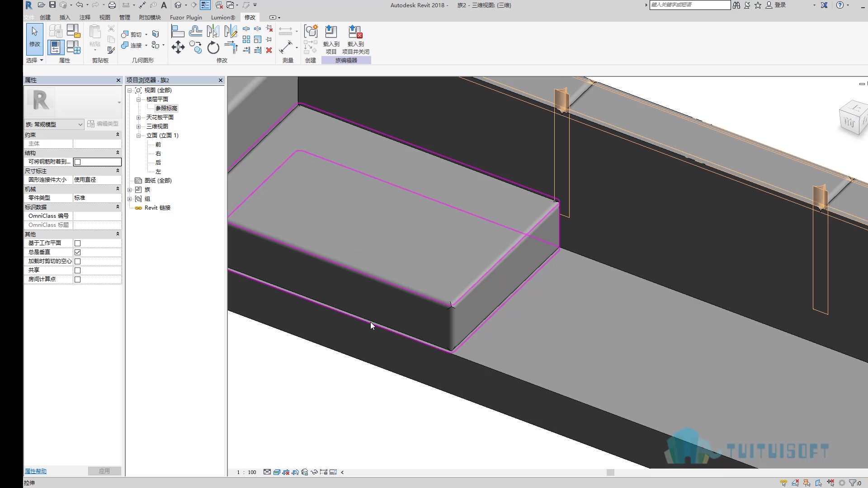
Task: Click the Array tool icon
Action: coord(246,39)
